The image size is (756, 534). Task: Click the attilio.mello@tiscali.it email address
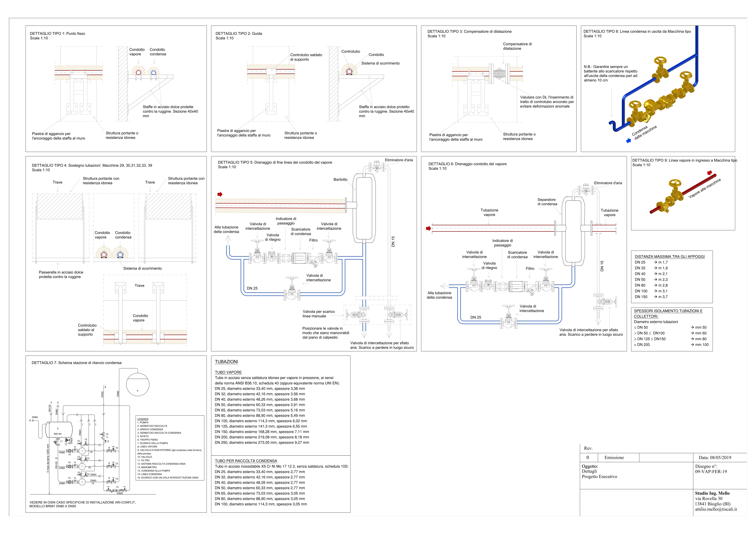tap(716, 509)
